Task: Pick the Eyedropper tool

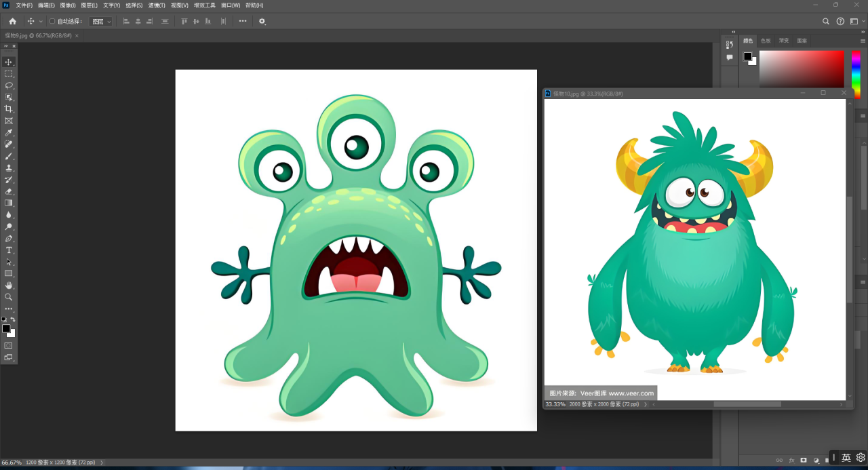Action: pyautogui.click(x=9, y=133)
